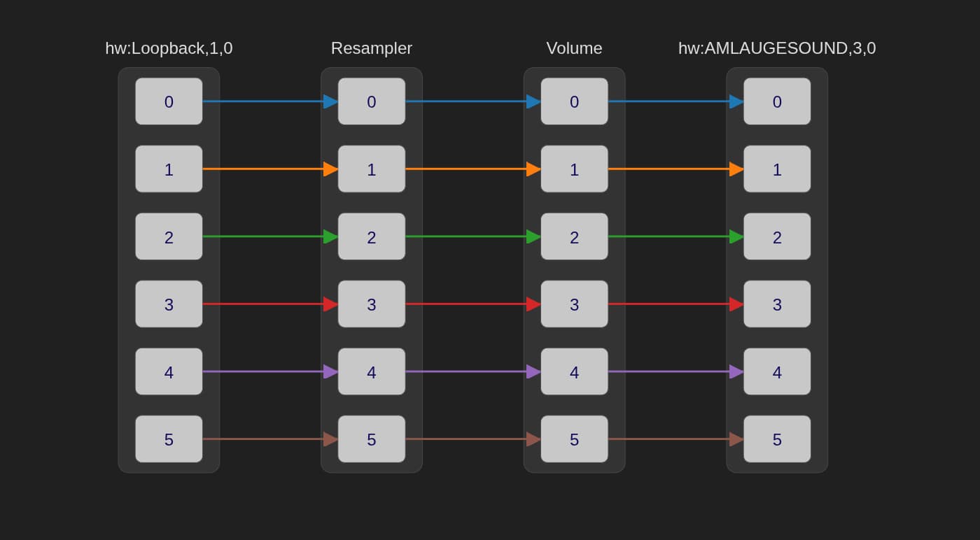980x540 pixels.
Task: Click Volume channel 0 box
Action: point(574,101)
